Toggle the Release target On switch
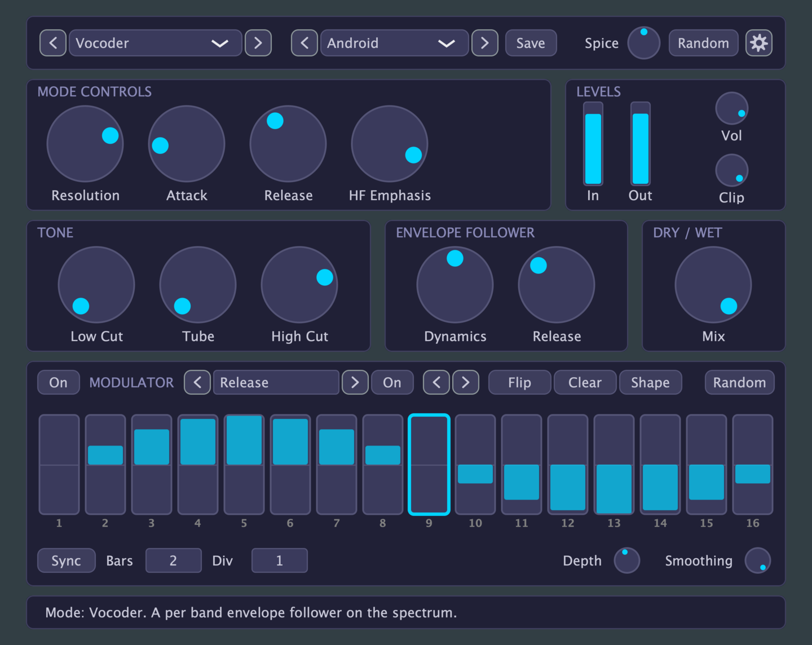Image resolution: width=812 pixels, height=645 pixels. tap(392, 382)
